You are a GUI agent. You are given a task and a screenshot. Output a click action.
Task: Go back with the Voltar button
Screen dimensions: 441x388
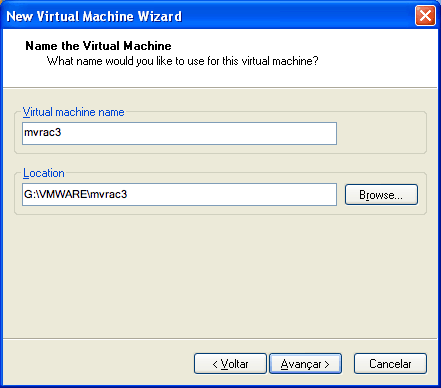(x=230, y=364)
